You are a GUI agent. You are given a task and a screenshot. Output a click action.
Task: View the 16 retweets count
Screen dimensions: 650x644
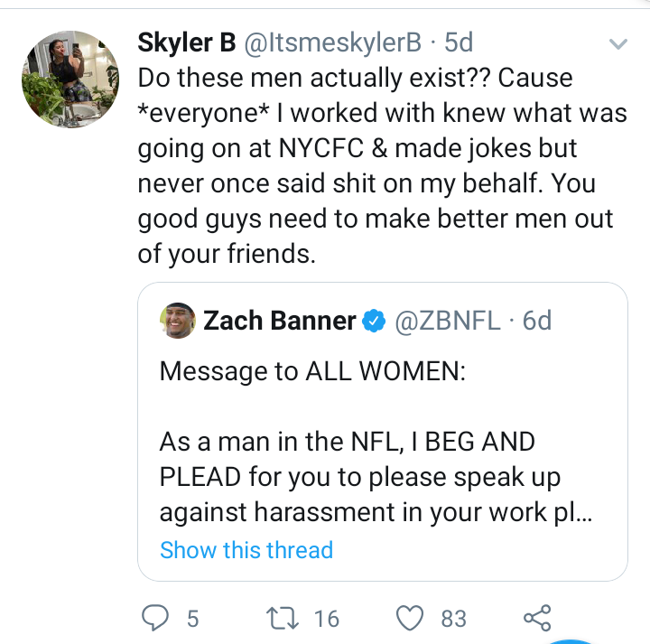click(327, 619)
